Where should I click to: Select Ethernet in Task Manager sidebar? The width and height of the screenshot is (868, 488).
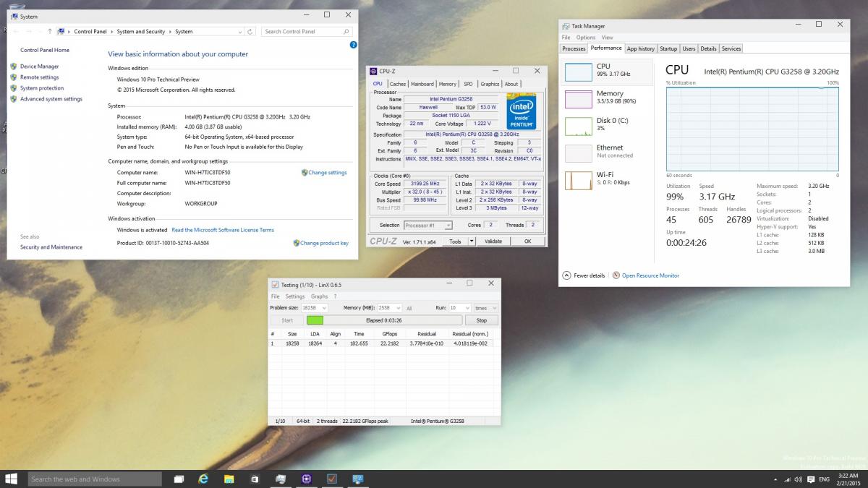click(607, 152)
